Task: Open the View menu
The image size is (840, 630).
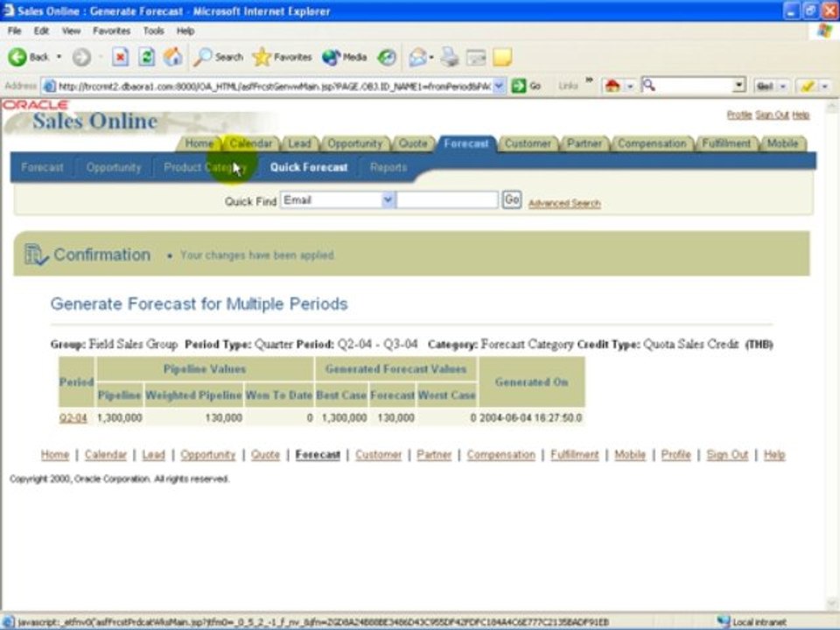Action: (71, 31)
